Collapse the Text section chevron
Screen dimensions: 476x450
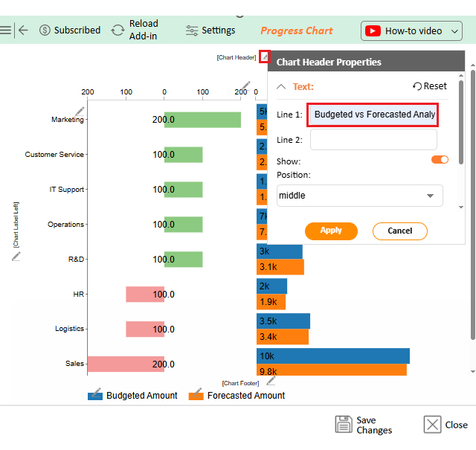pyautogui.click(x=281, y=86)
